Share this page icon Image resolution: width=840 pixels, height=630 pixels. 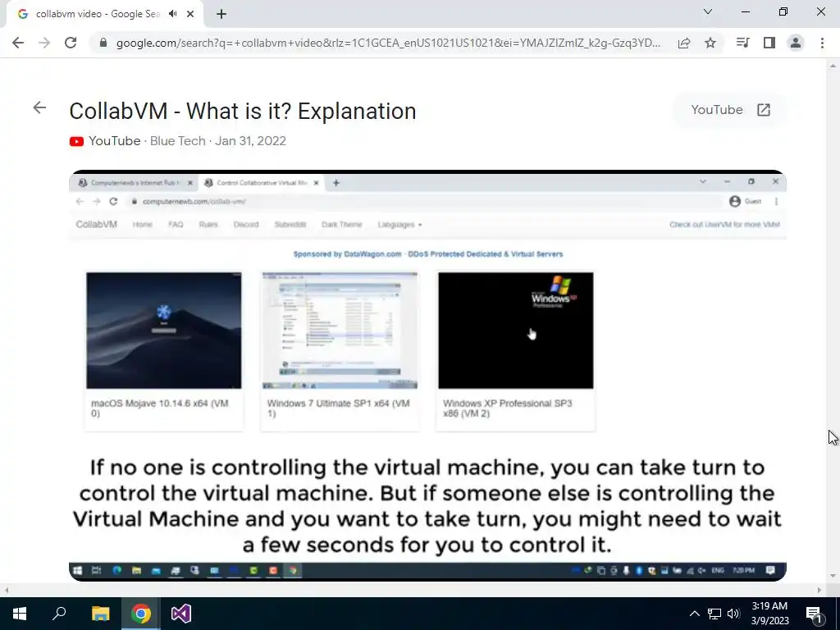coord(684,43)
